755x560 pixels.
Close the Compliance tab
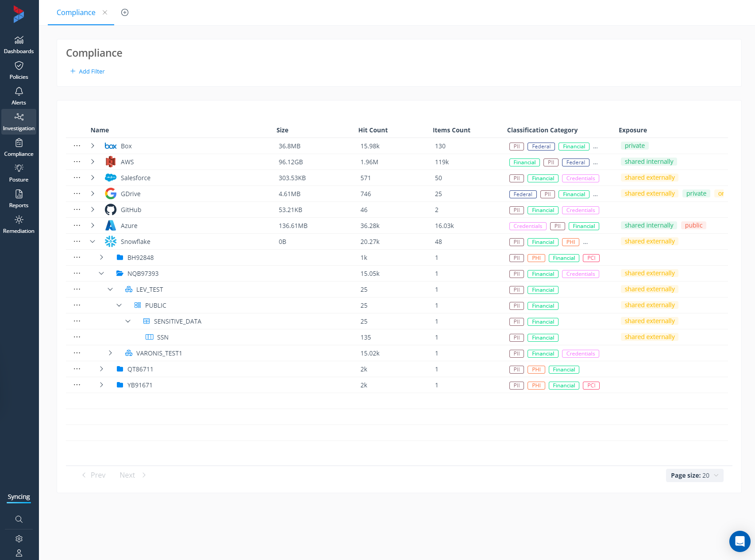tap(105, 12)
